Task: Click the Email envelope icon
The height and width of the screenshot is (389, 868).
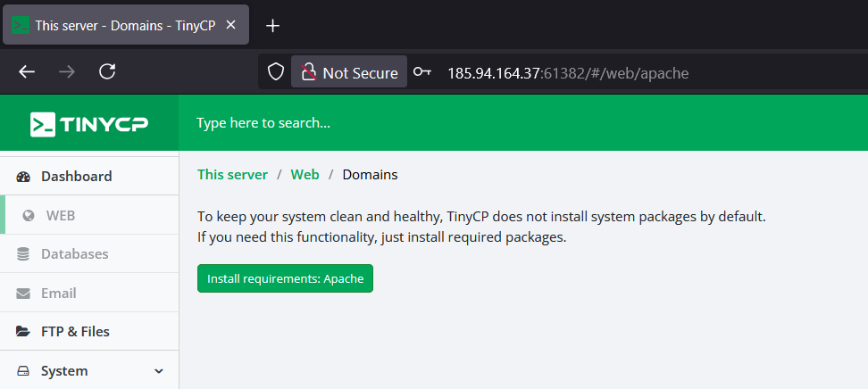Action: (23, 294)
